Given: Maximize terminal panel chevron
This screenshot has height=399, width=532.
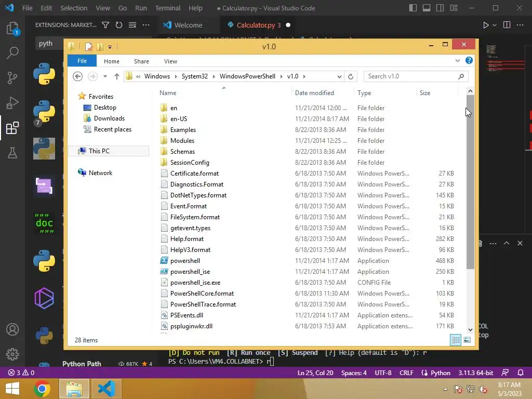Looking at the screenshot, I should (x=507, y=243).
